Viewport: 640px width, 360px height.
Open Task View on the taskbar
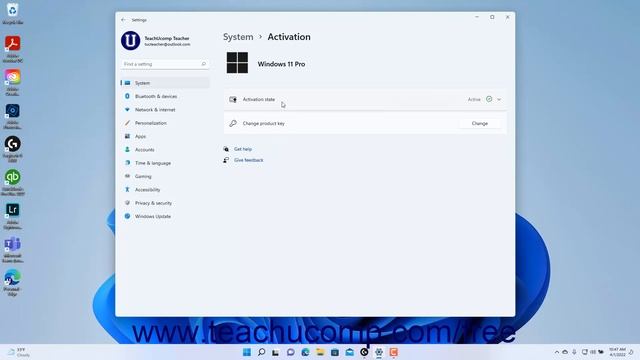[276, 352]
